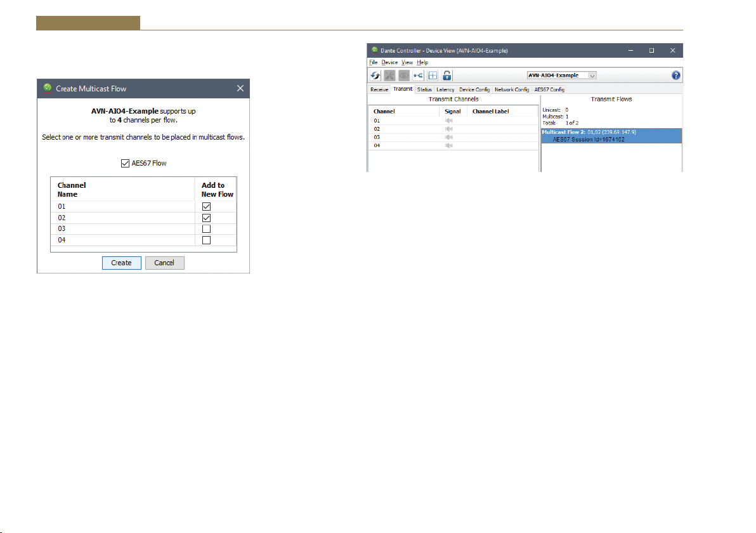Open Help via the blue question mark icon
The width and height of the screenshot is (756, 533).
click(676, 76)
